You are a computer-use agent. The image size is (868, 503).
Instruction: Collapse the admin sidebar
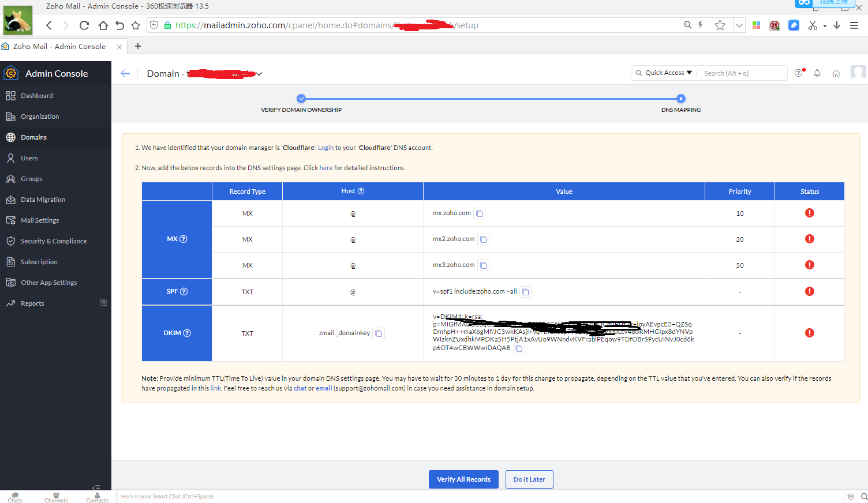tap(96, 487)
